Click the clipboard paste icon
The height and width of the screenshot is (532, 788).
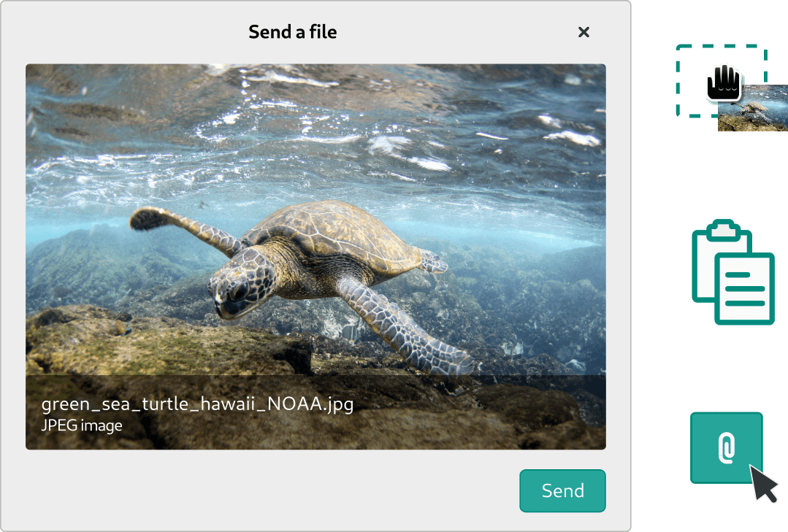[733, 271]
